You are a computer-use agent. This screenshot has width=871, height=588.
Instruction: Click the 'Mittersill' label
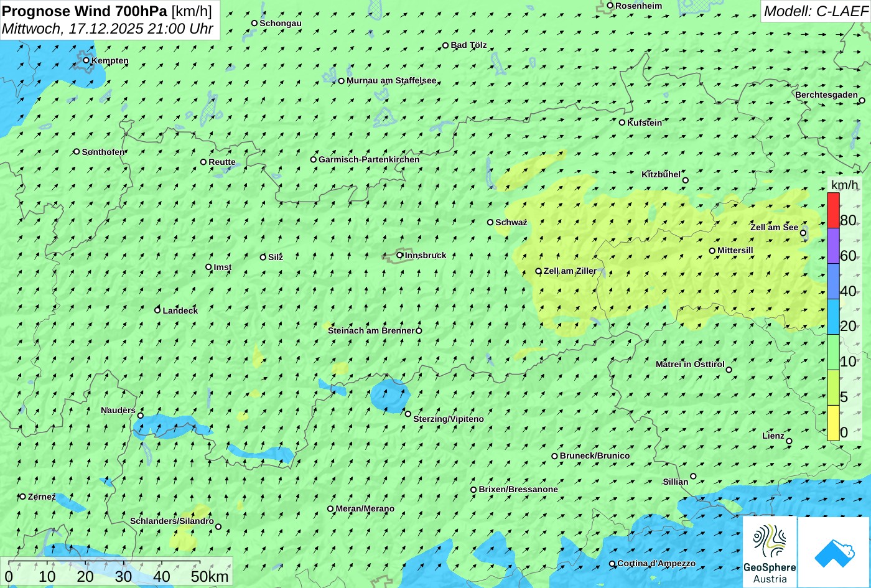click(x=735, y=250)
